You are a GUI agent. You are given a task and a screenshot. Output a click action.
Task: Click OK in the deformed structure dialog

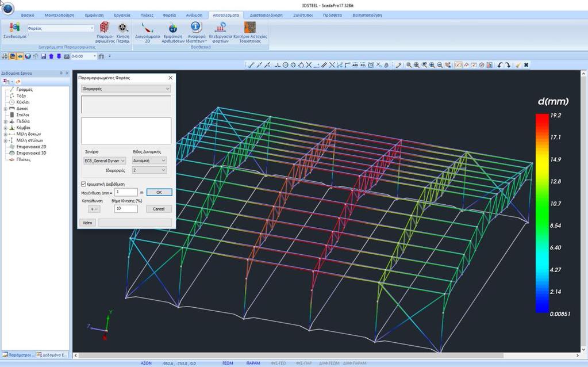click(159, 192)
